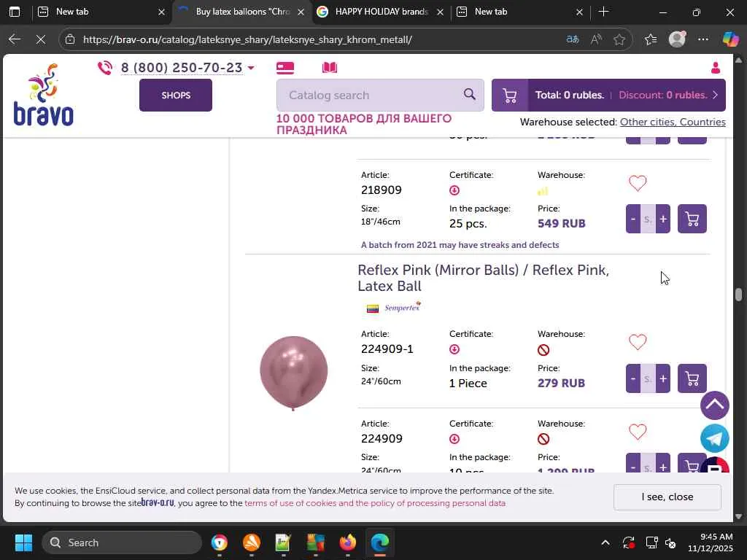Click the SHOPS button

click(x=176, y=96)
